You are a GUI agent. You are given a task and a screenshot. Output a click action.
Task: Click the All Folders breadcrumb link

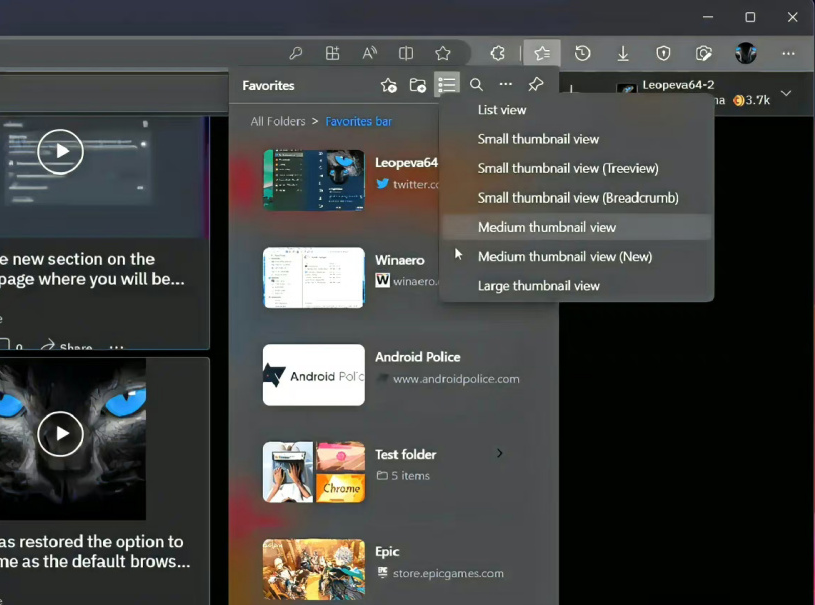tap(278, 121)
